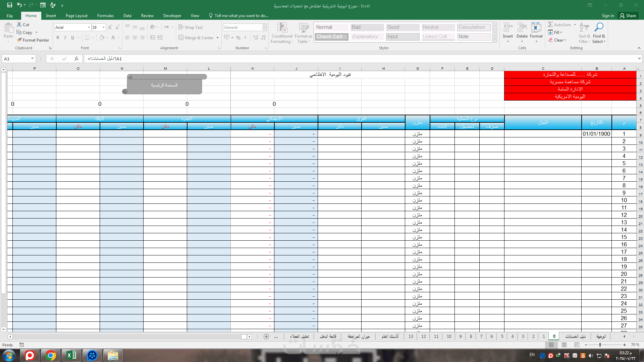Apply the Check Cell style
Viewport: 644px width, 362px height.
(331, 37)
